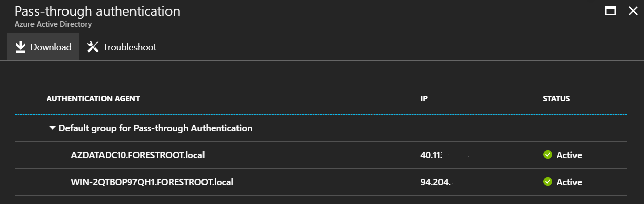Open the Troubleshoot toolbar option
644x204 pixels.
click(x=122, y=47)
